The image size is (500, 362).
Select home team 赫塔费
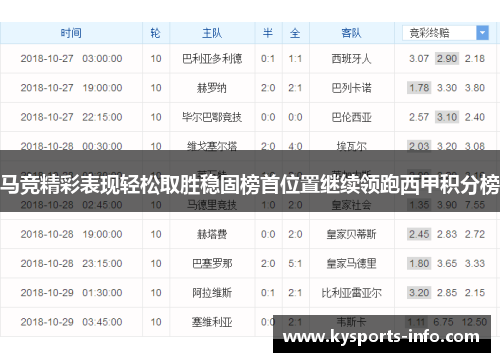(212, 234)
